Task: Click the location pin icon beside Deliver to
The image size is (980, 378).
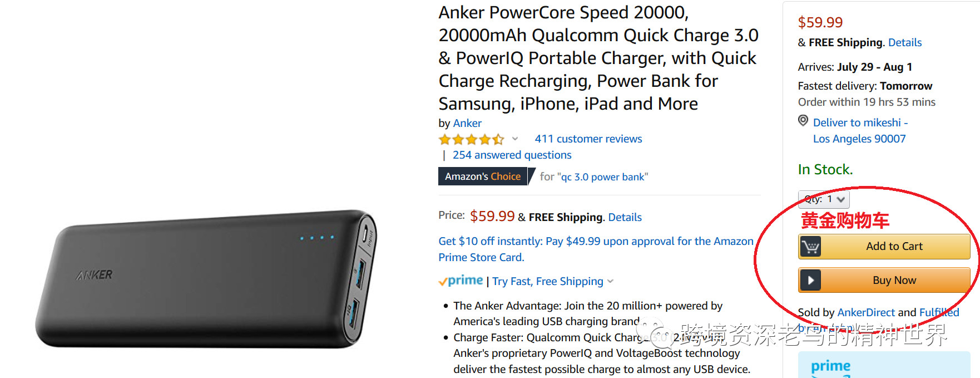Action: tap(803, 120)
